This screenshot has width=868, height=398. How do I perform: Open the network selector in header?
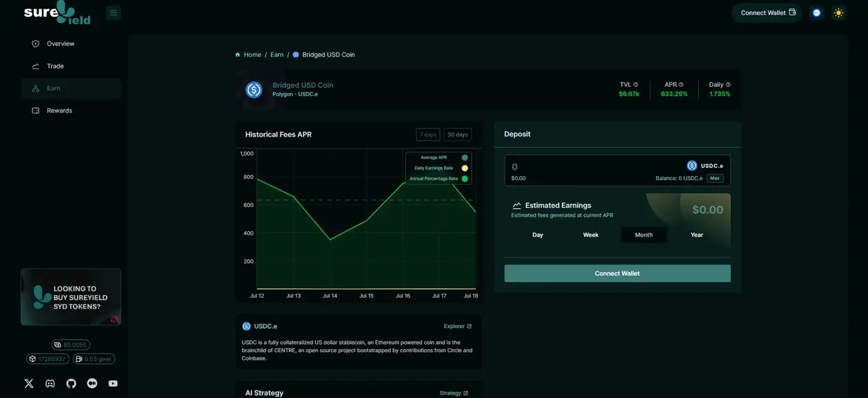tap(817, 12)
